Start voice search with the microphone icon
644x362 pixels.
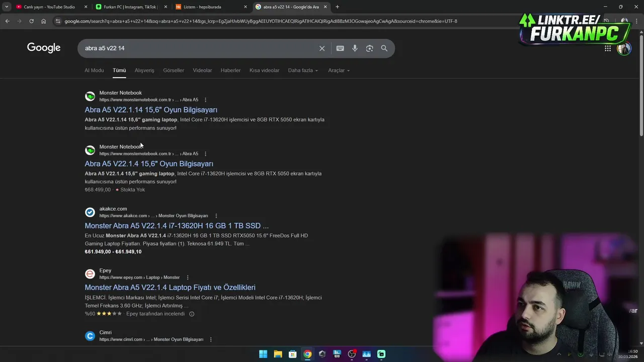click(x=355, y=48)
